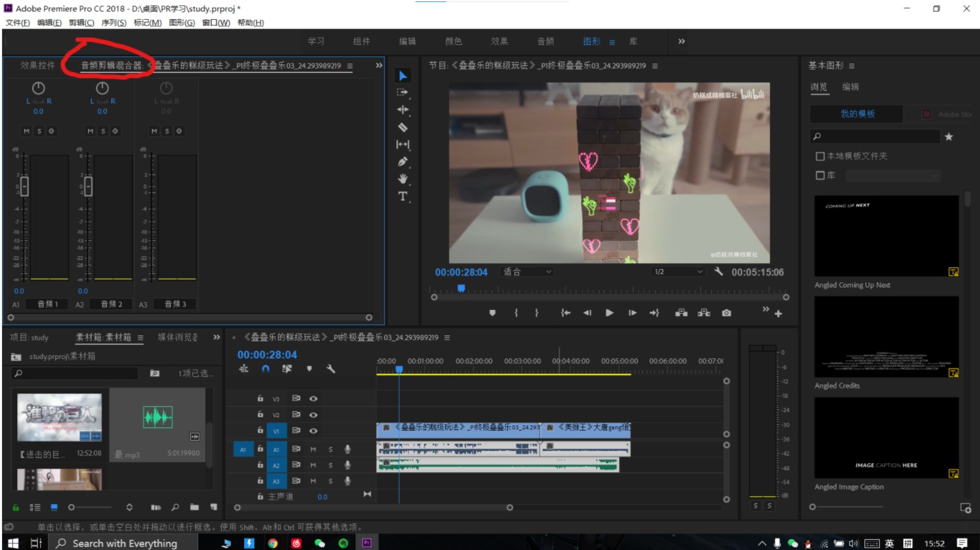Screen dimensions: 980x550
Task: Switch to the 颜色 workspace
Action: (x=454, y=42)
